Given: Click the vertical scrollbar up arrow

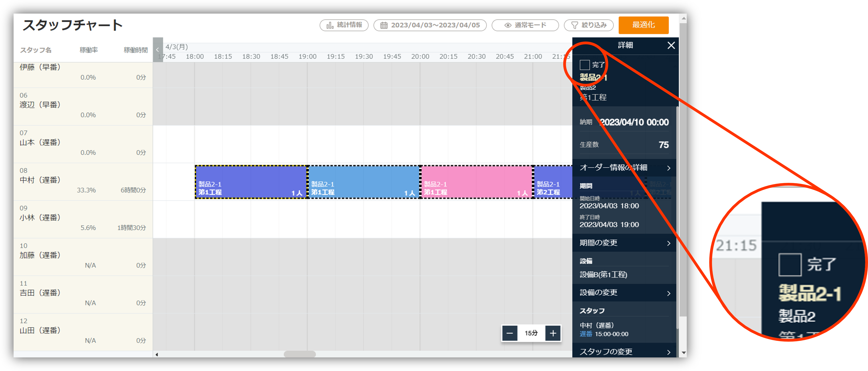Looking at the screenshot, I should tap(683, 19).
